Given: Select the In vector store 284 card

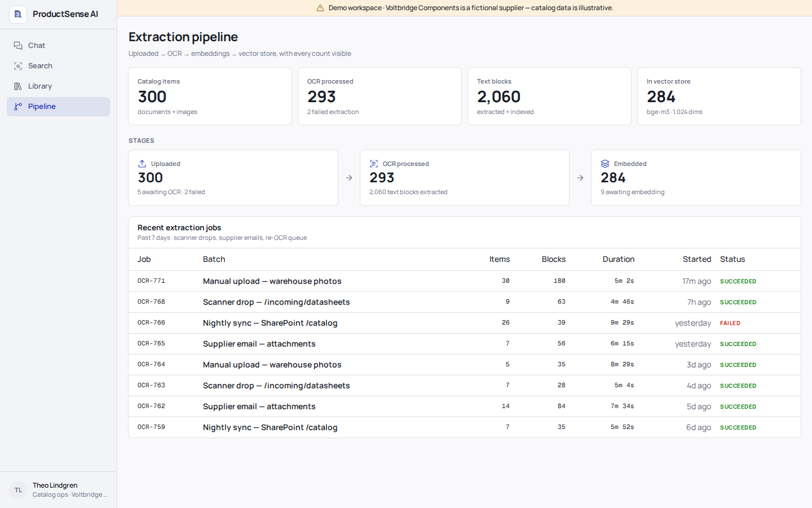Looking at the screenshot, I should coord(719,97).
